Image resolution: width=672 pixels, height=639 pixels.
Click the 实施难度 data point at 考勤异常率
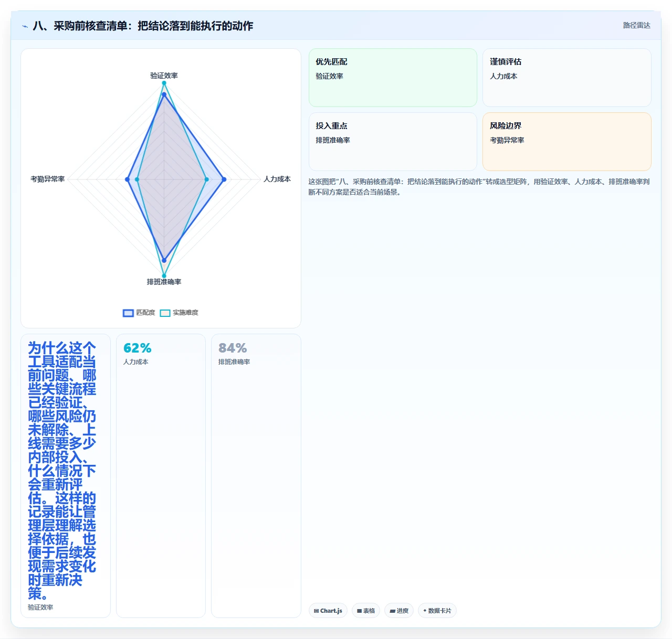tap(137, 179)
